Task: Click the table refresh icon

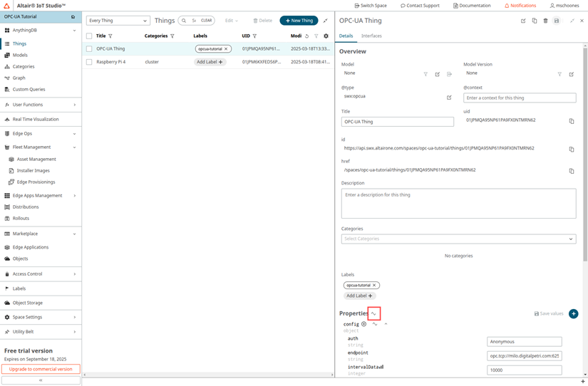Action: 306,36
